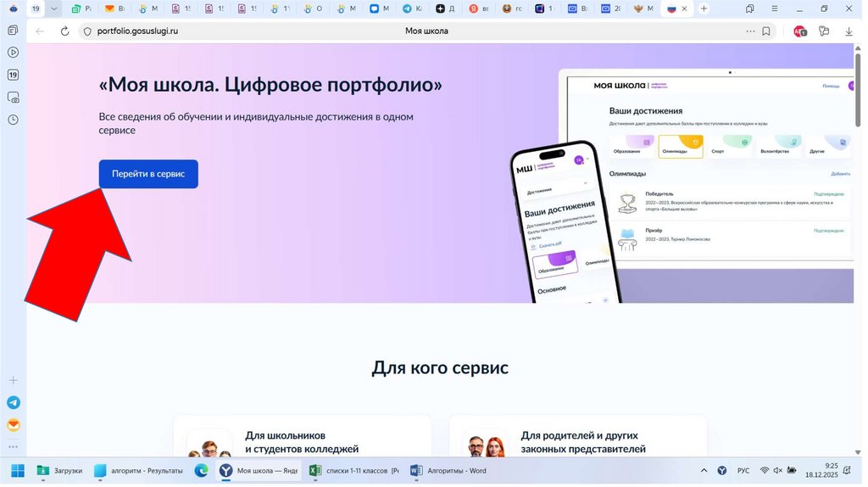The width and height of the screenshot is (868, 487).
Task: Open Telegram from the browser sidebar
Action: [x=14, y=403]
